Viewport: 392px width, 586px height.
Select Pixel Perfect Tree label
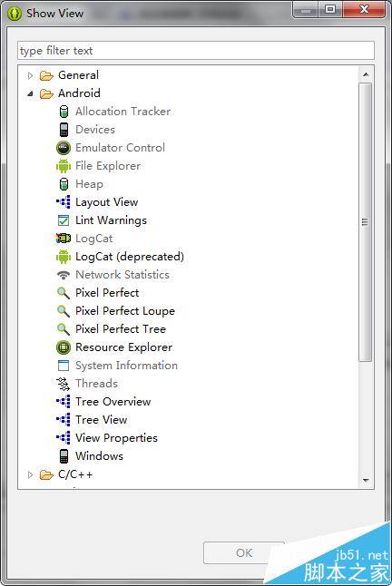(121, 329)
